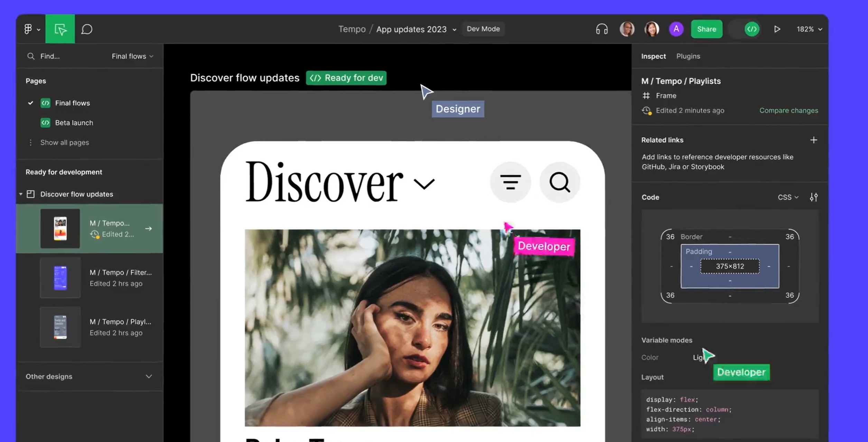Open the Compare changes link
868x442 pixels.
coord(788,110)
